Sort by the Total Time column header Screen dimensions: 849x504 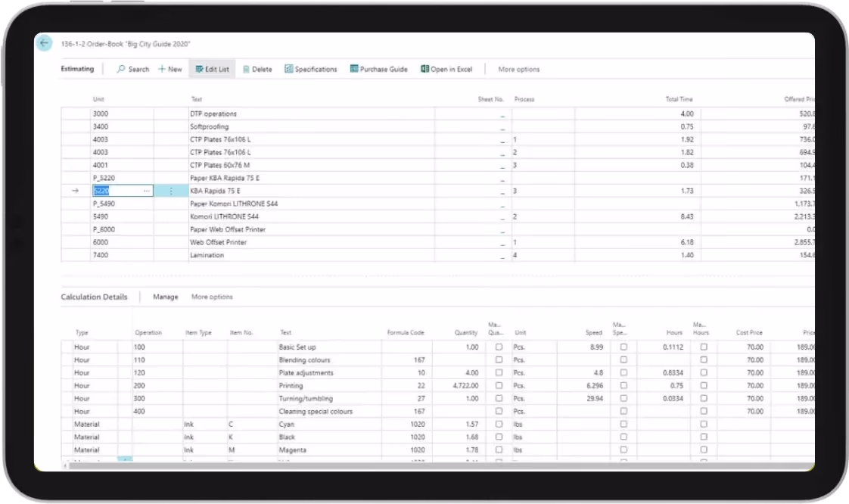679,100
